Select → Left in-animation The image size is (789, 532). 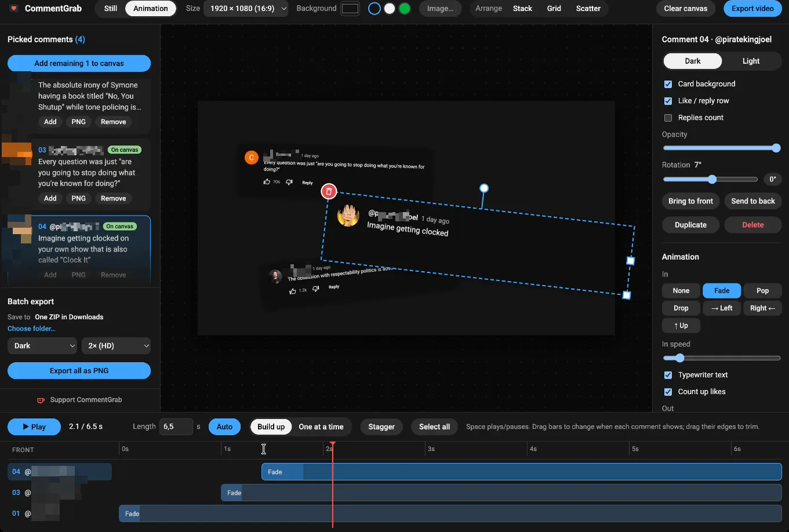tap(722, 308)
